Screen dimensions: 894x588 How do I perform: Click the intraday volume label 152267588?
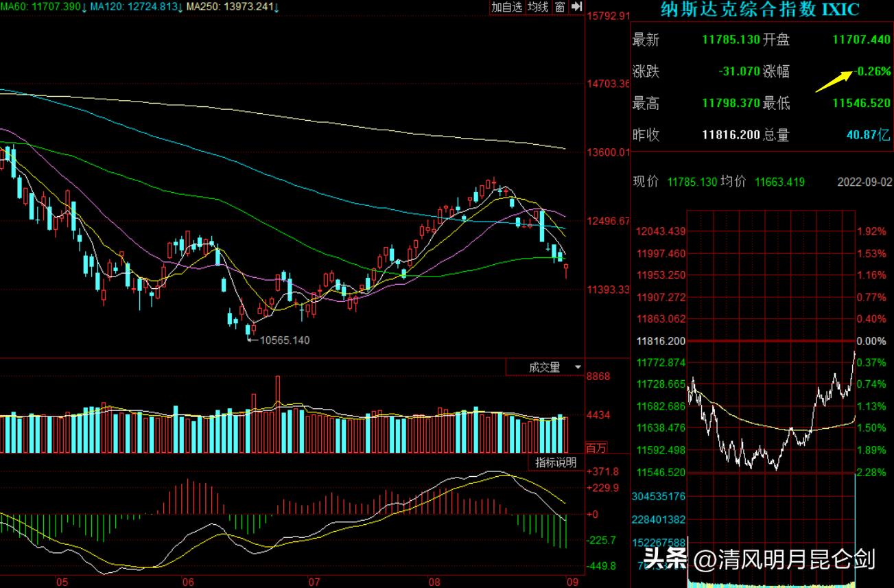(x=659, y=542)
